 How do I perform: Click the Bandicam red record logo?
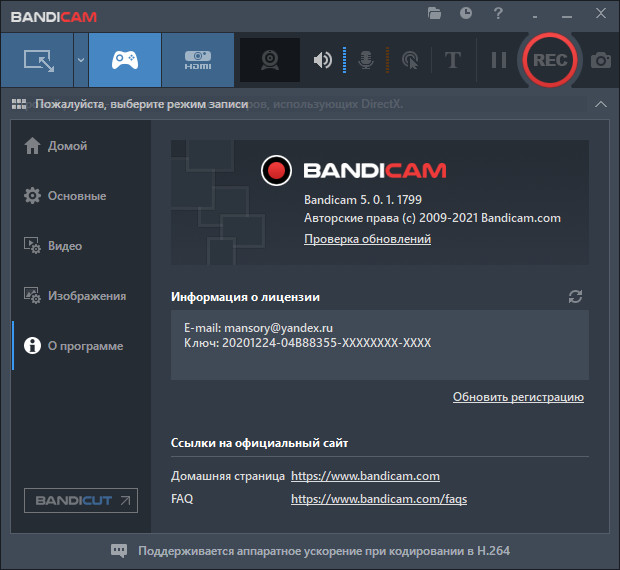click(276, 170)
